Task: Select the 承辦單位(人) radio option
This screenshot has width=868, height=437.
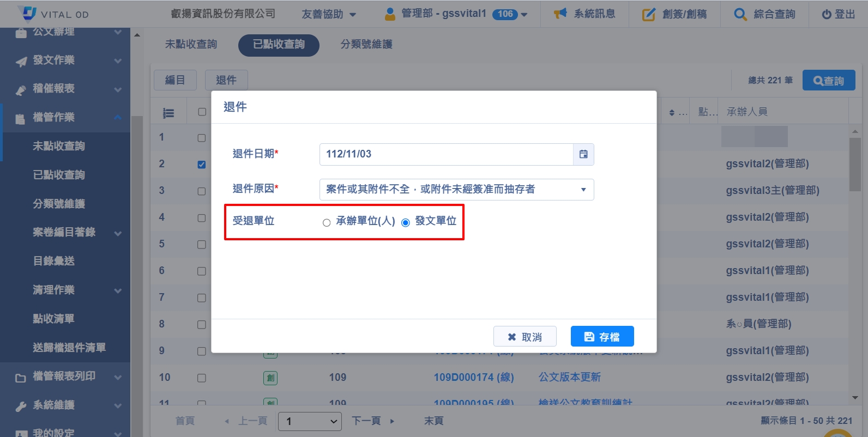Action: pos(327,222)
